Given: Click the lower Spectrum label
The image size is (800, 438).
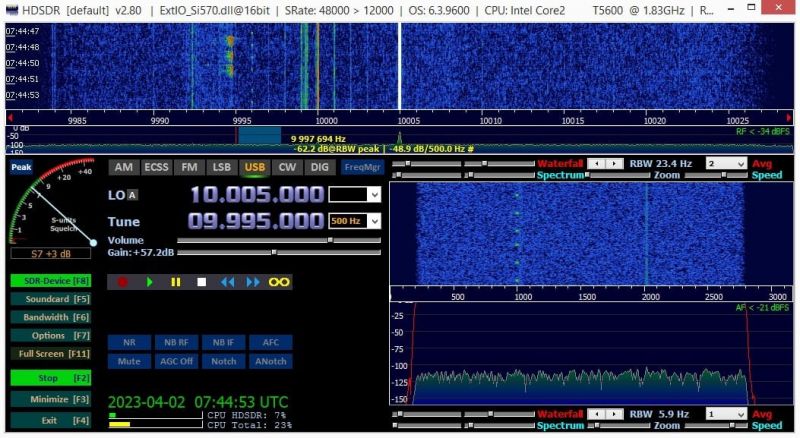Looking at the screenshot, I should coord(560,425).
